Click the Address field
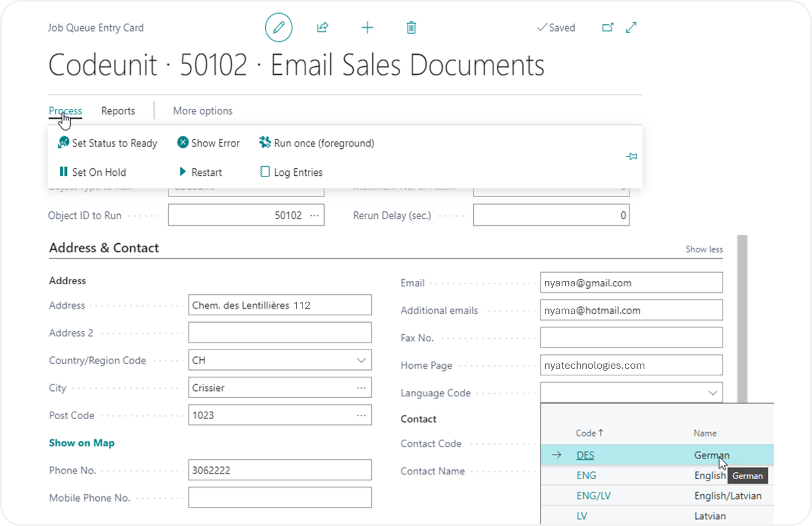 (x=280, y=305)
